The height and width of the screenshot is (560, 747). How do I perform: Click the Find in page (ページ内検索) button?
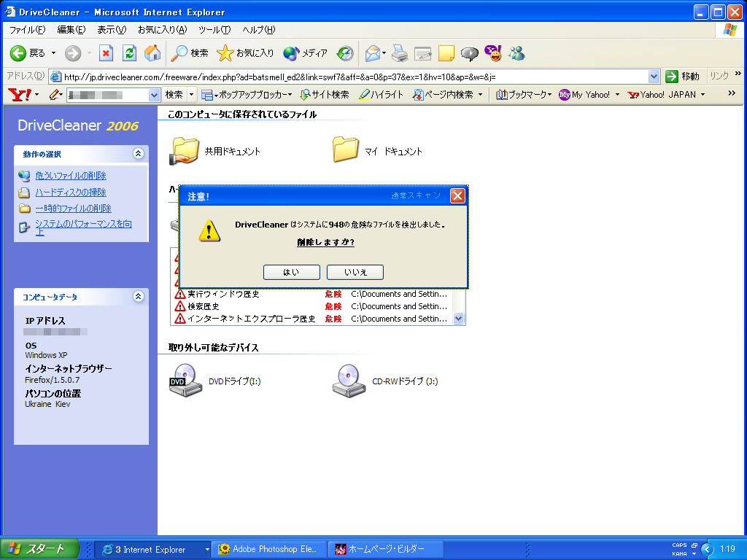pos(443,95)
